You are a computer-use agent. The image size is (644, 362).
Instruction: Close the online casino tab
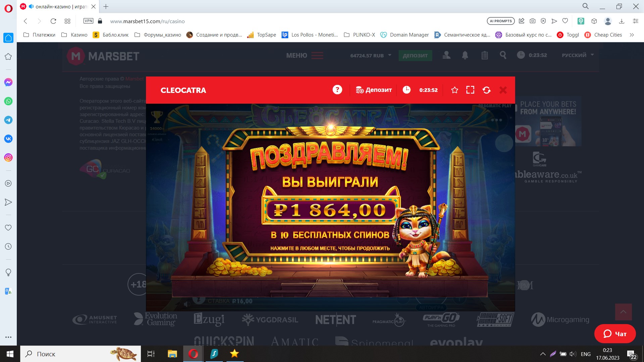tap(94, 6)
